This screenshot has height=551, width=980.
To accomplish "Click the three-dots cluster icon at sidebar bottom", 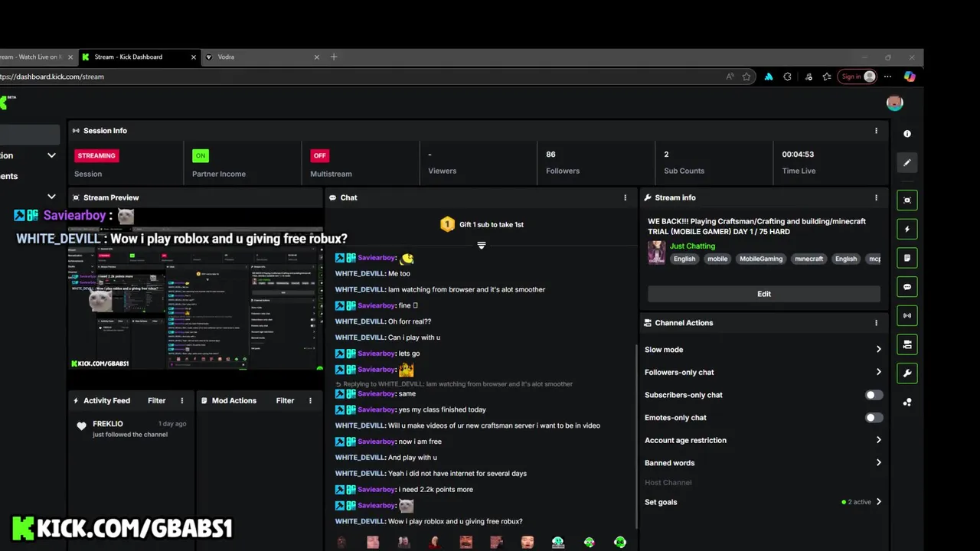I will pyautogui.click(x=907, y=402).
